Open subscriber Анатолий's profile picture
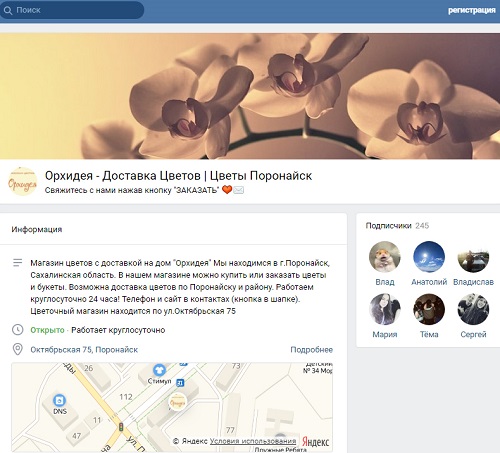Viewport: 500px width, 453px height. [429, 257]
